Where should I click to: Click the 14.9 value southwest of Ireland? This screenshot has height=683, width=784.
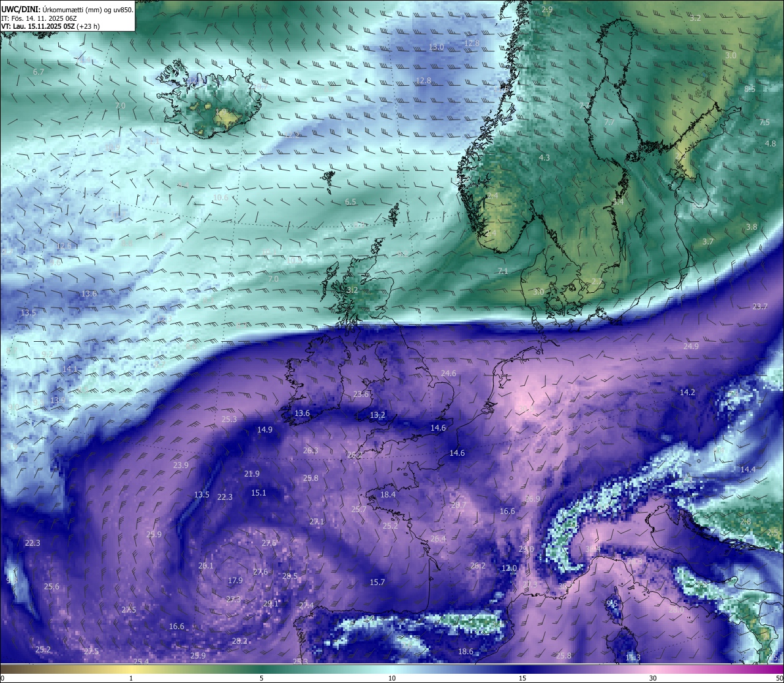pyautogui.click(x=265, y=429)
